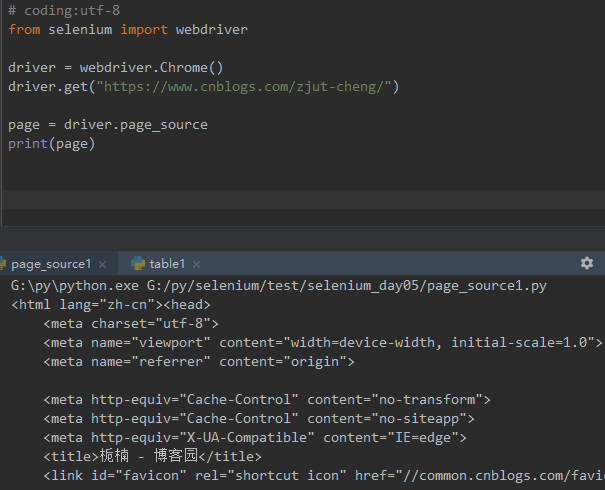
Task: Click the meta viewport output line
Action: click(323, 343)
